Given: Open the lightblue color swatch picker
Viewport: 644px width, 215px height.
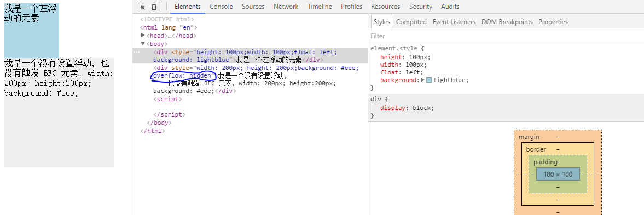Looking at the screenshot, I should point(429,80).
